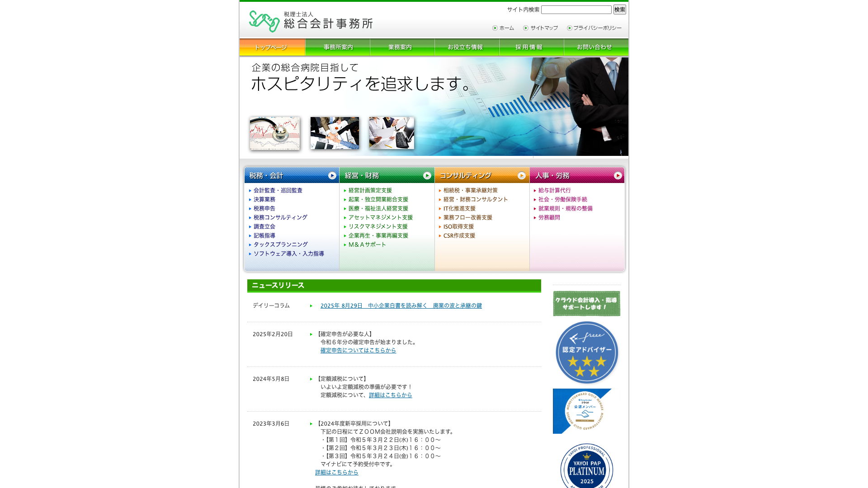868x488 pixels.
Task: Click arrow icon on 人事・労務 header
Action: coord(618,175)
